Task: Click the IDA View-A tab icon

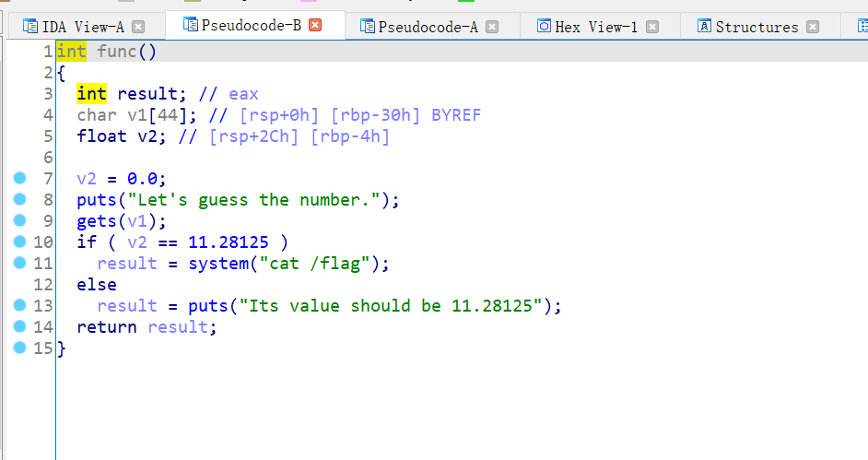Action: [29, 26]
